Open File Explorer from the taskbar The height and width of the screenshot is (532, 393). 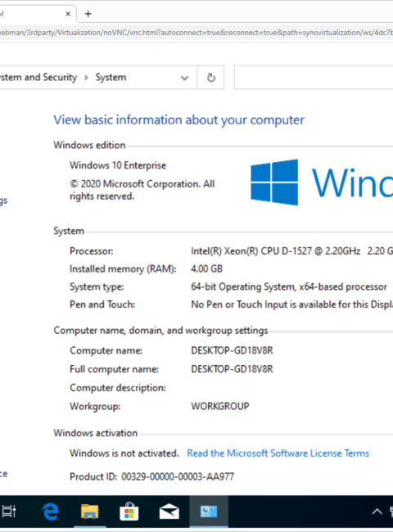tap(89, 512)
